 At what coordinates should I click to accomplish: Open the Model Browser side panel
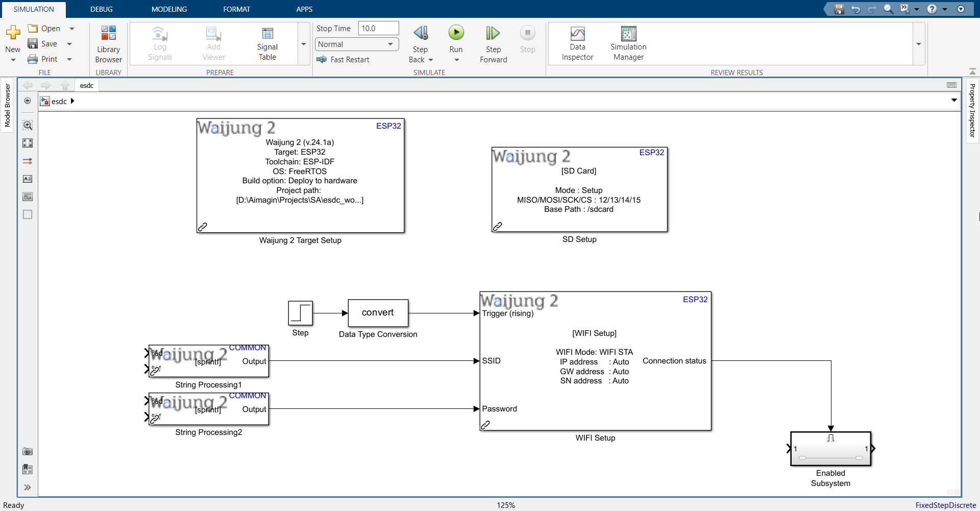[x=7, y=105]
